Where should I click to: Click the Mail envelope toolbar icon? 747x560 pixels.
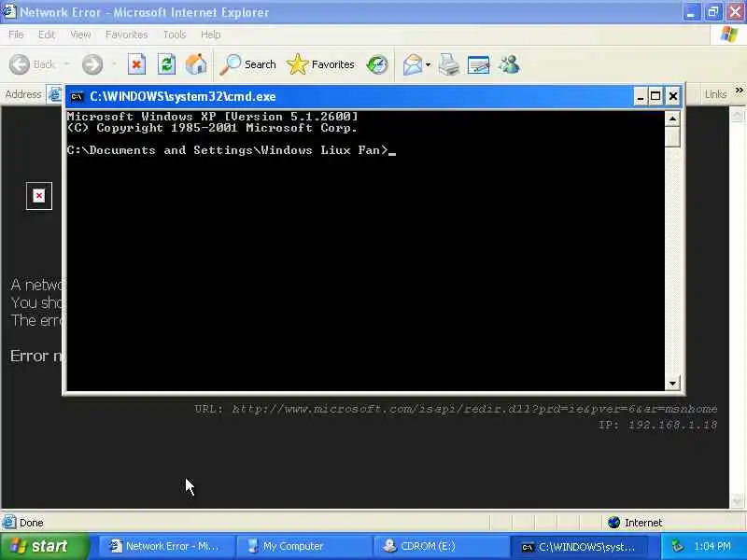(x=413, y=64)
